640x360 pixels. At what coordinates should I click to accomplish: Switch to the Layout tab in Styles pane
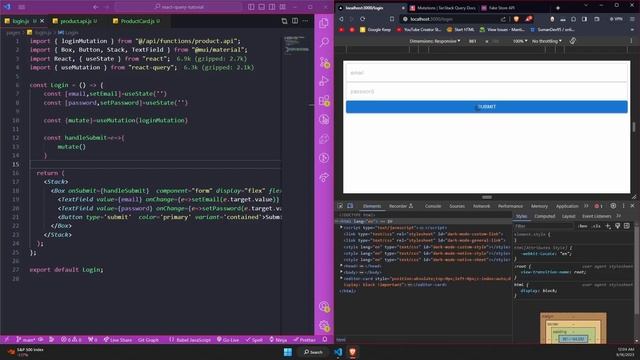click(x=568, y=216)
